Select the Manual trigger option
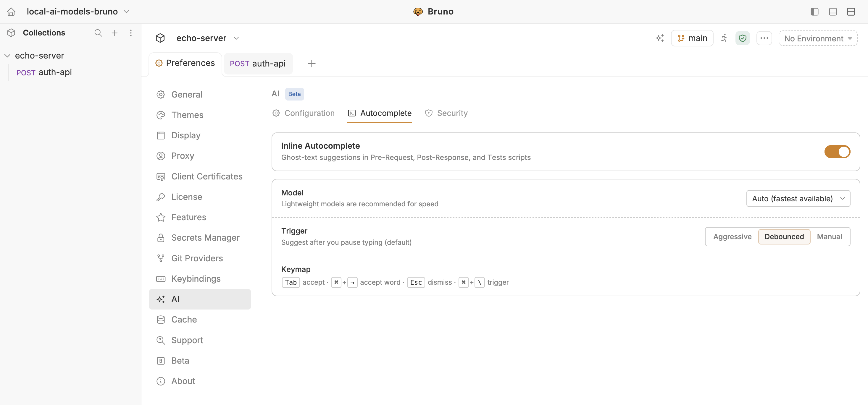 [x=829, y=237]
